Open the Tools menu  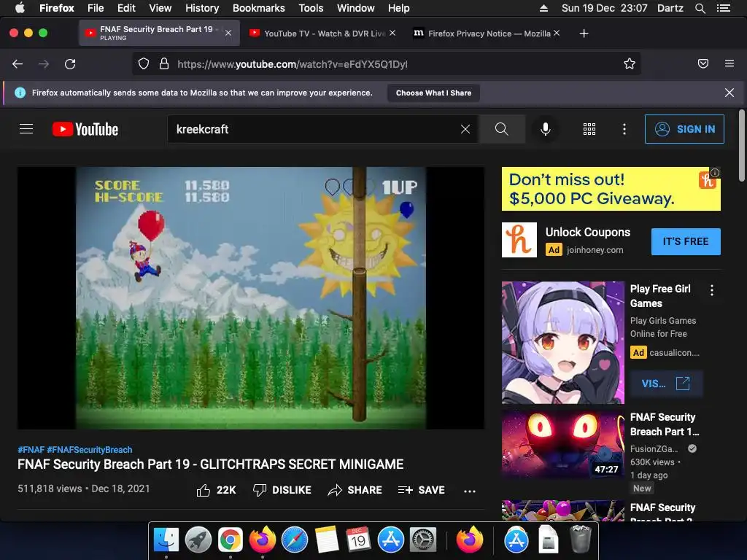coord(311,8)
